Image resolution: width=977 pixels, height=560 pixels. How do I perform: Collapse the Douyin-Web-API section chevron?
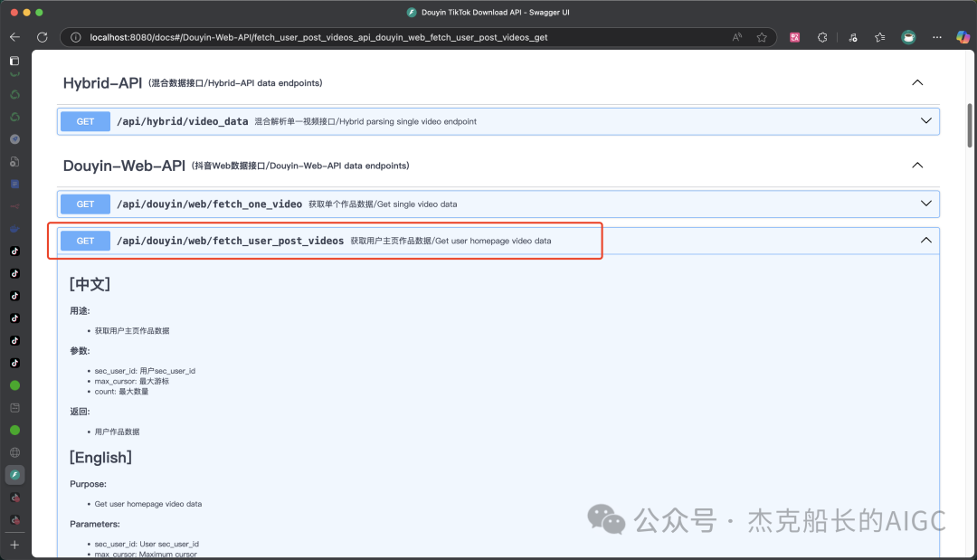click(917, 165)
